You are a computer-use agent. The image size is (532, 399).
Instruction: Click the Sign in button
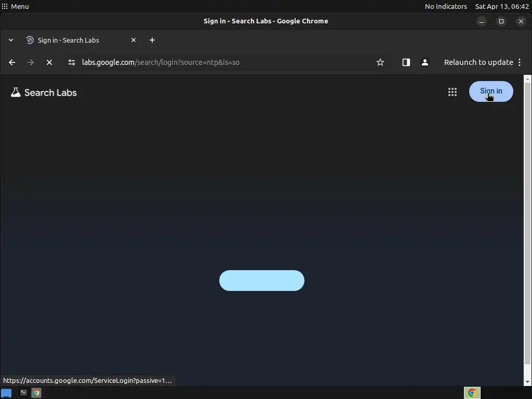tap(491, 91)
